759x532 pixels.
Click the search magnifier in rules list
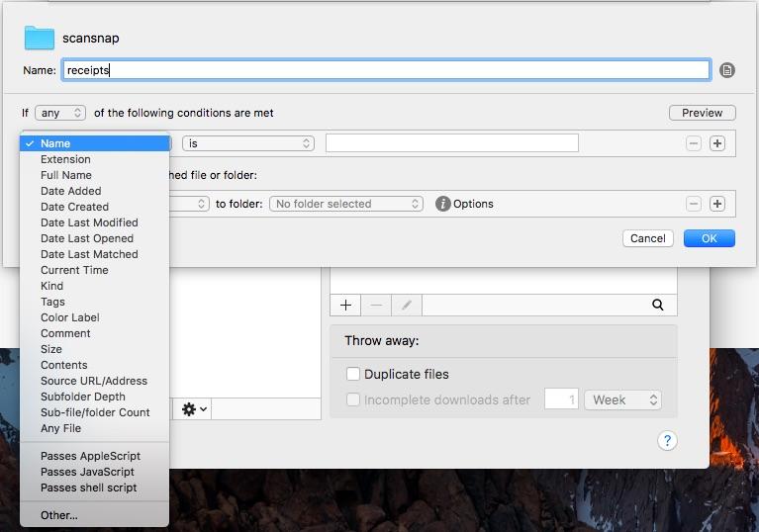click(x=658, y=306)
